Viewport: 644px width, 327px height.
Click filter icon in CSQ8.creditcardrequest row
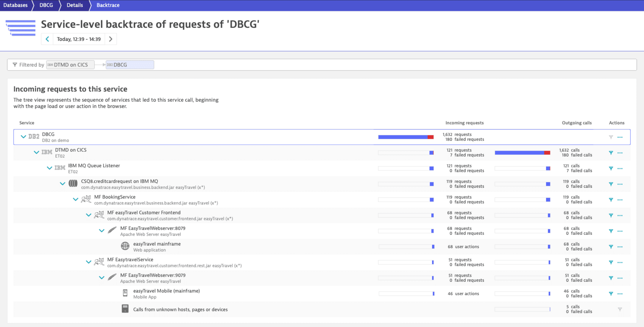pyautogui.click(x=611, y=184)
